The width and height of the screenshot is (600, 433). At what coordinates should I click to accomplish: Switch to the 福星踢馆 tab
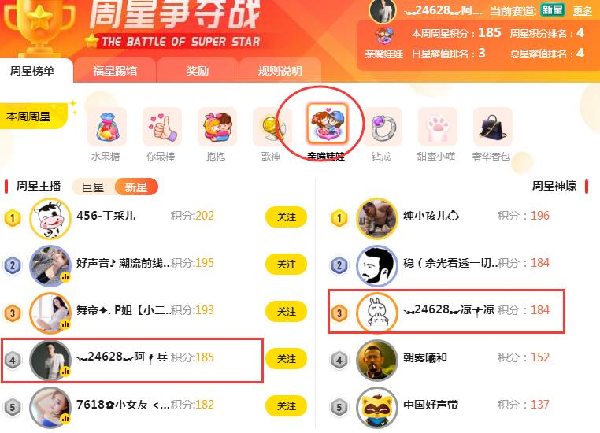[x=115, y=71]
